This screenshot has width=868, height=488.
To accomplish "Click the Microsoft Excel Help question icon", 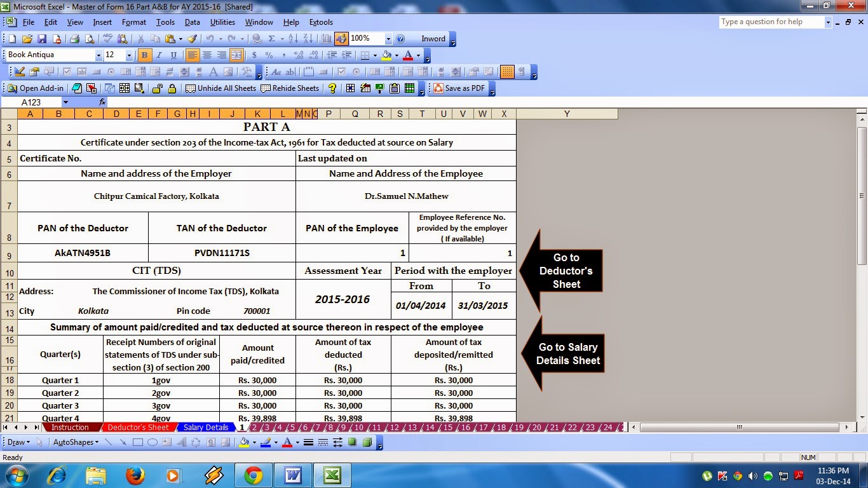I will point(400,39).
